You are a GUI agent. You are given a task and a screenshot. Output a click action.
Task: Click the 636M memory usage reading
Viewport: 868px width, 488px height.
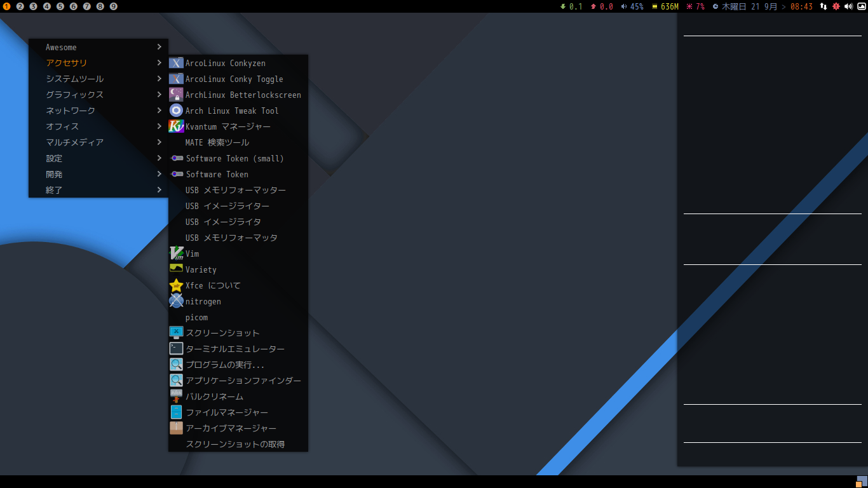pyautogui.click(x=670, y=6)
